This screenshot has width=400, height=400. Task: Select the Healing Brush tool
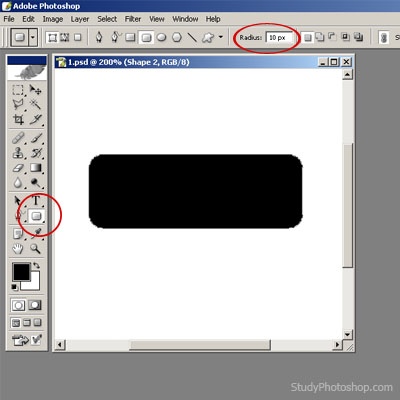pos(18,138)
